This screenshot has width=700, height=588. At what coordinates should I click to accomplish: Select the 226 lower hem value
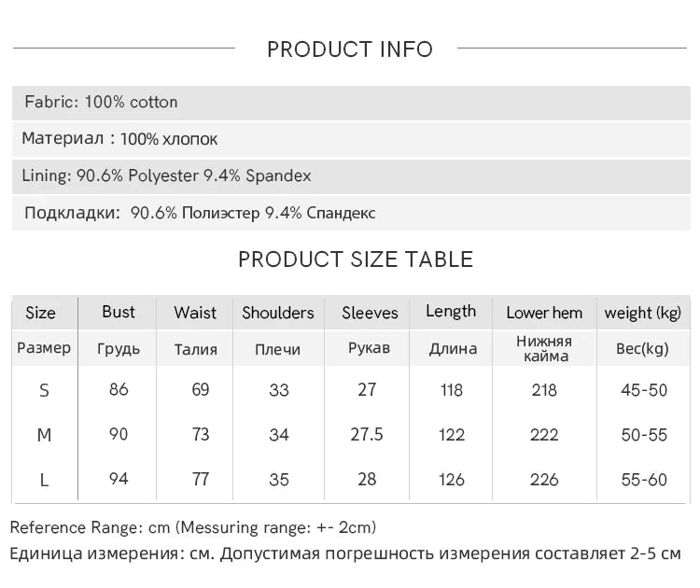[544, 480]
